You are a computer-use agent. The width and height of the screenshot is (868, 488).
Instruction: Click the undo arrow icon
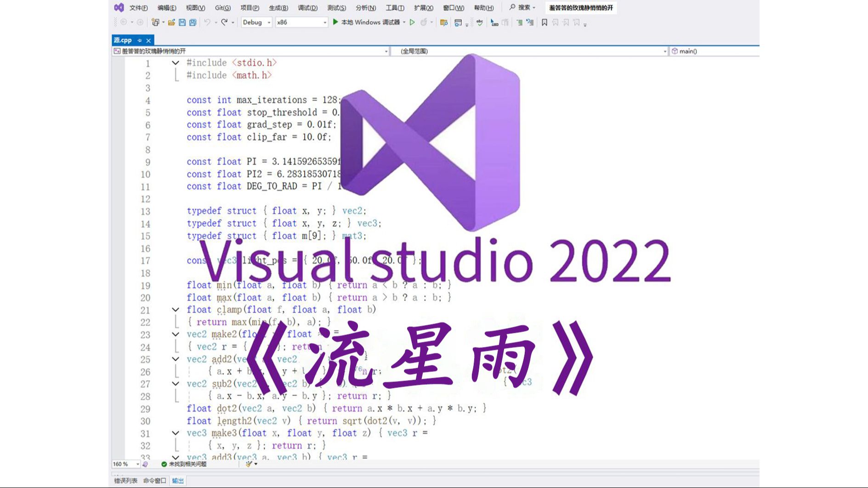click(207, 22)
